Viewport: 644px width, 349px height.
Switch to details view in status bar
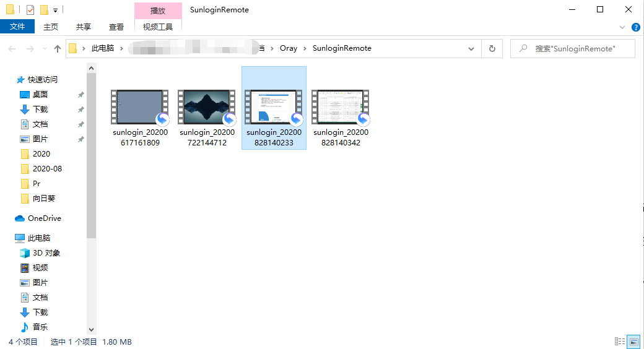click(620, 341)
